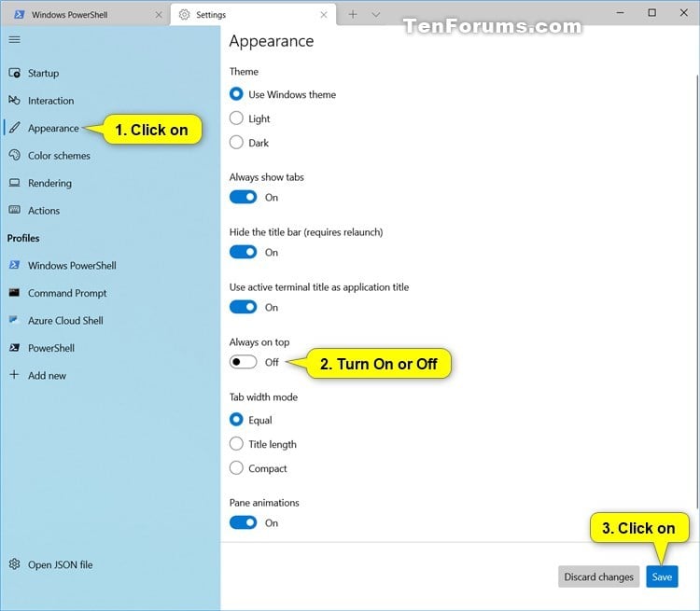Open the new tab dropdown arrow
Screen dimensions: 700x611
376,15
